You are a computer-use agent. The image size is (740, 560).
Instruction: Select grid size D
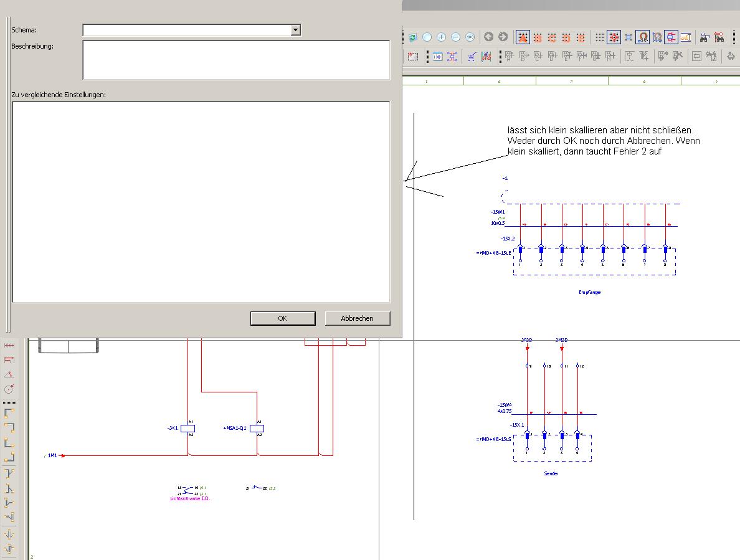(566, 37)
